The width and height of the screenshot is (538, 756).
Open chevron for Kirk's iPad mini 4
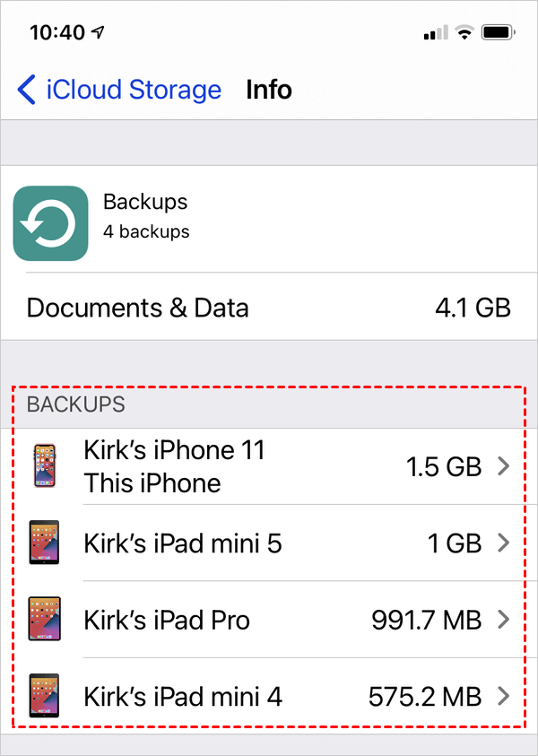coord(503,695)
